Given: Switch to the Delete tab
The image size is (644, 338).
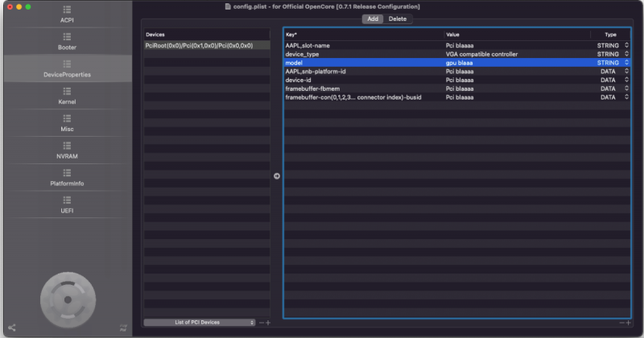Looking at the screenshot, I should [x=398, y=19].
